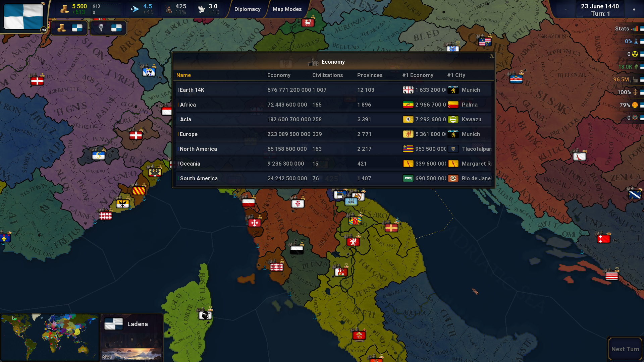The width and height of the screenshot is (644, 362).
Task: Sort table by Civilizations column
Action: (327, 75)
